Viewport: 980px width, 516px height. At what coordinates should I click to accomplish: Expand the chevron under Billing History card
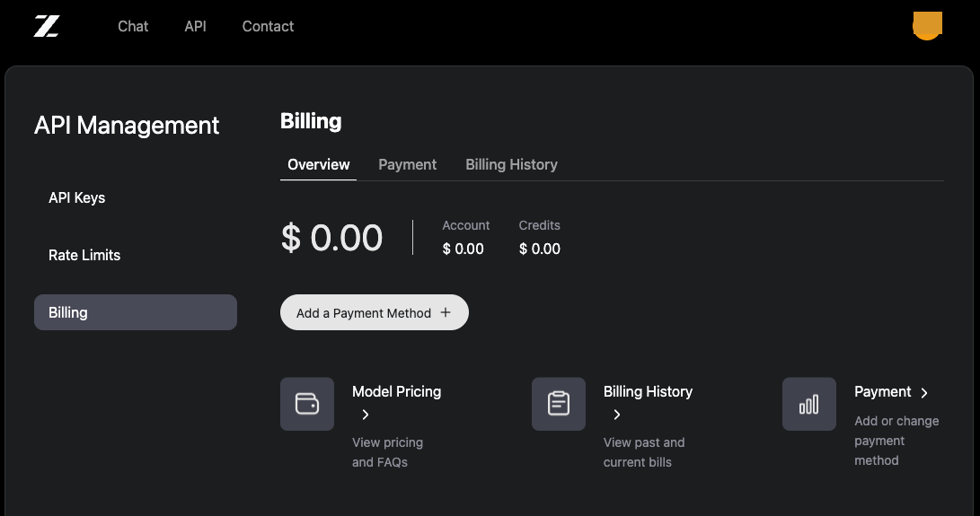tap(617, 415)
